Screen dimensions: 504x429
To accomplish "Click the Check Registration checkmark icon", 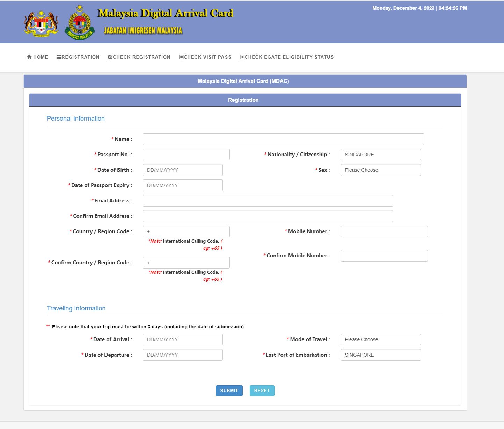I will click(110, 57).
